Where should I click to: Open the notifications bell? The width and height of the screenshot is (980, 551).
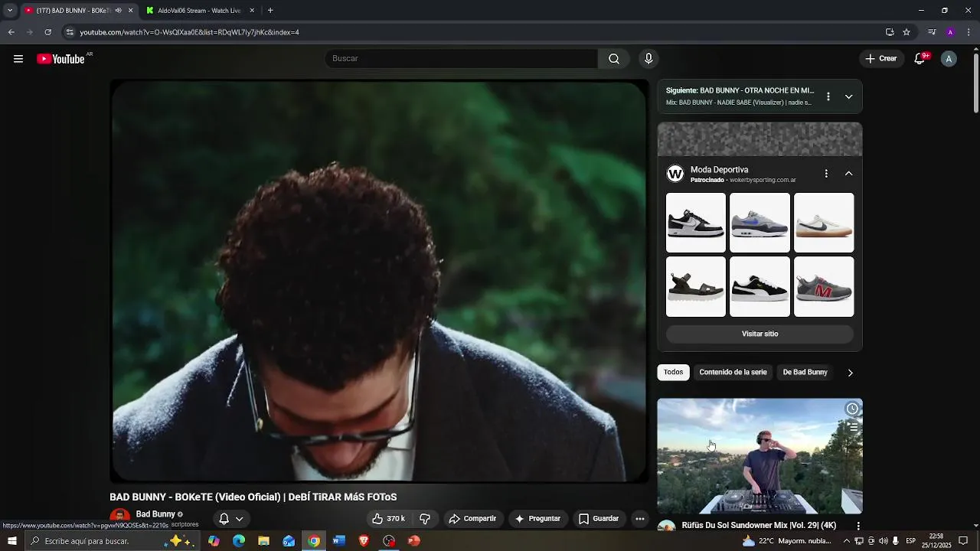920,59
